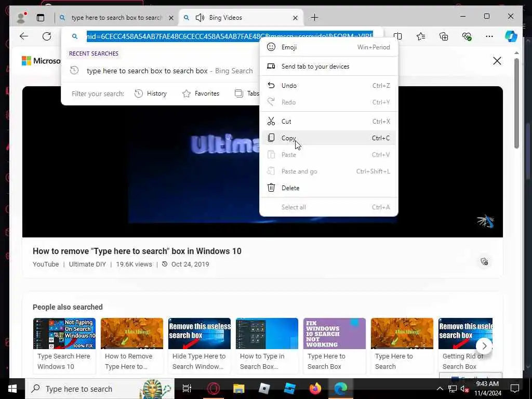
Task: Open Task View on the taskbar
Action: point(187,389)
